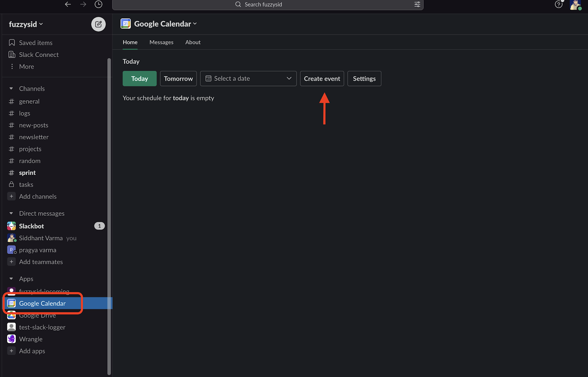This screenshot has height=377, width=588.
Task: Click the Slackbot avatar icon
Action: click(x=11, y=226)
